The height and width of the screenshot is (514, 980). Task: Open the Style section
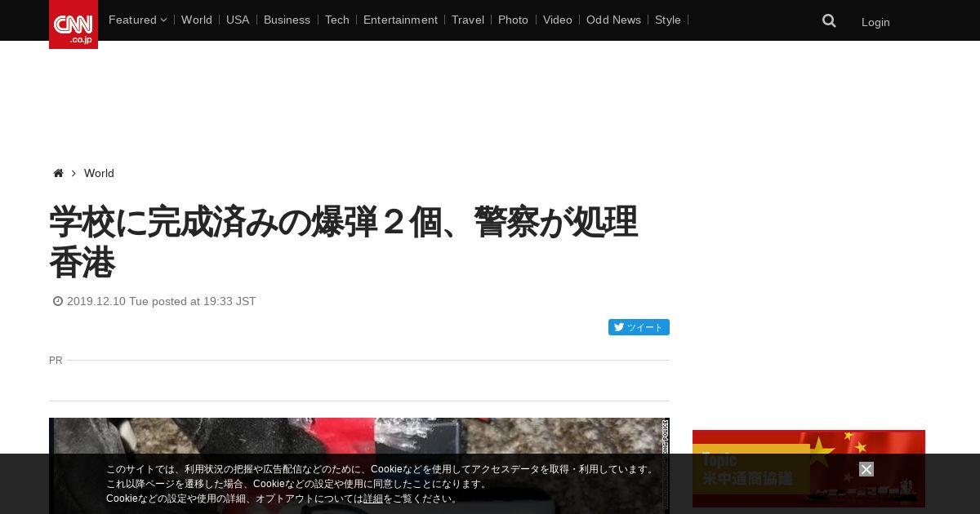click(x=668, y=20)
